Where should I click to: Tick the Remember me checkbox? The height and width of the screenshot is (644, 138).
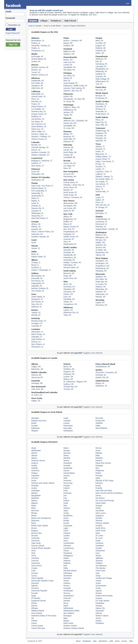click(7, 25)
